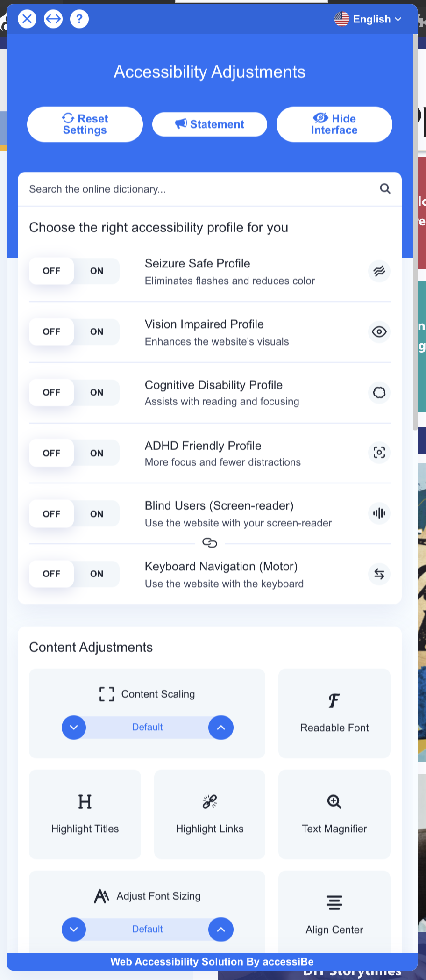Click the question mark help icon
Viewport: 426px width, 980px height.
79,19
